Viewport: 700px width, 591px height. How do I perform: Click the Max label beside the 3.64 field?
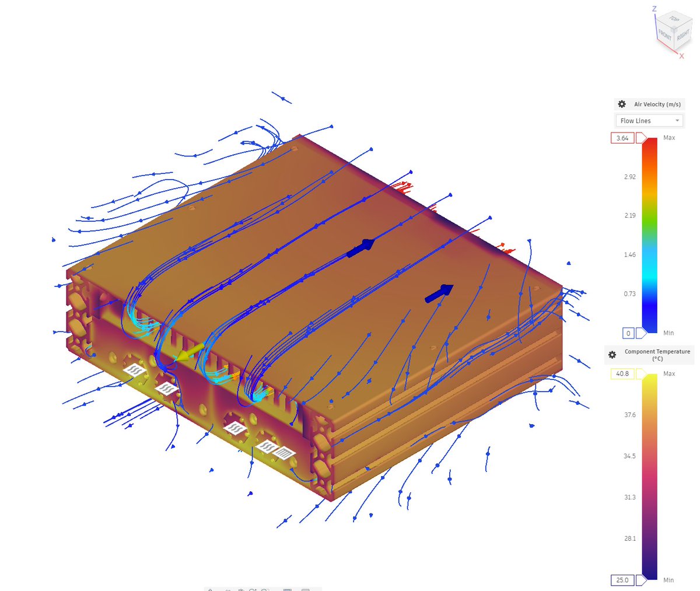tap(669, 138)
